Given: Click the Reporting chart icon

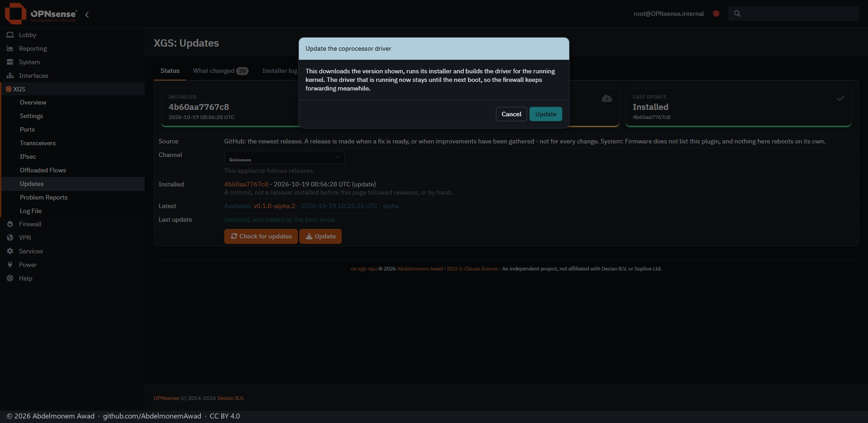Looking at the screenshot, I should point(10,48).
